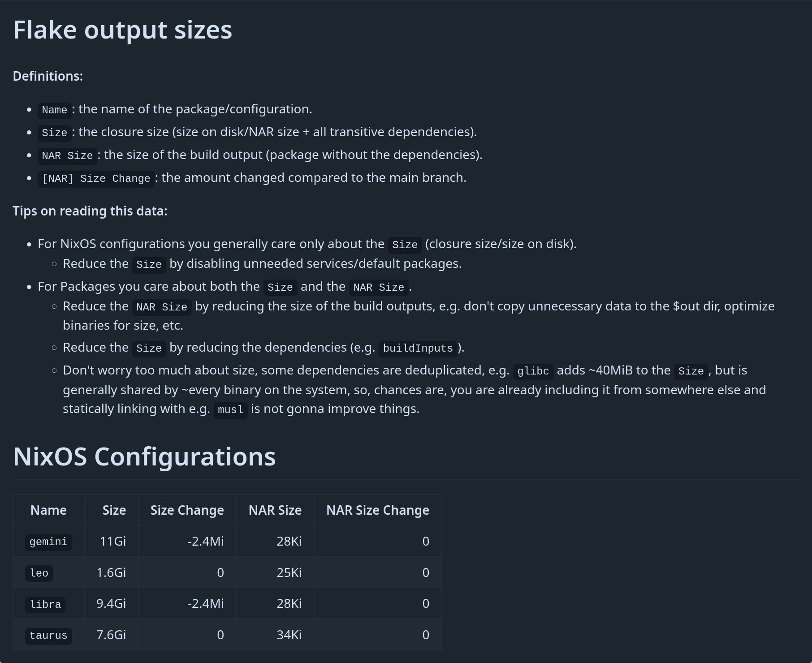The image size is (812, 663).
Task: Click the 'Name' code label in definitions
Action: (55, 110)
